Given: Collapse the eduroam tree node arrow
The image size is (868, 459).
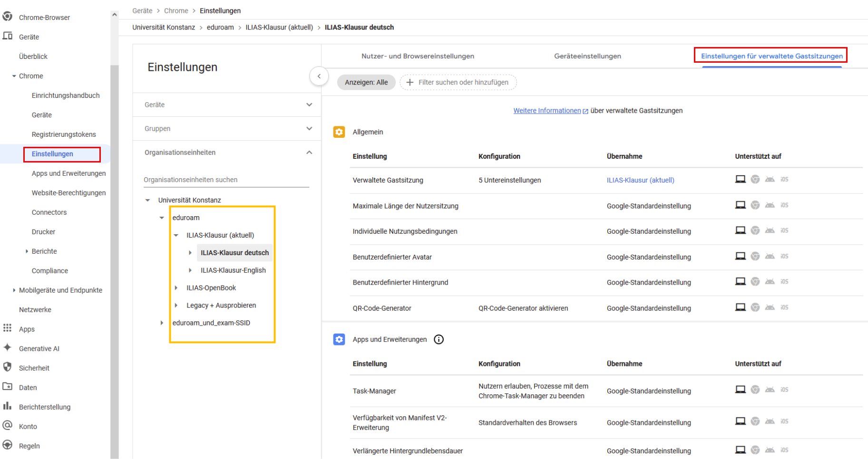Looking at the screenshot, I should [x=162, y=218].
